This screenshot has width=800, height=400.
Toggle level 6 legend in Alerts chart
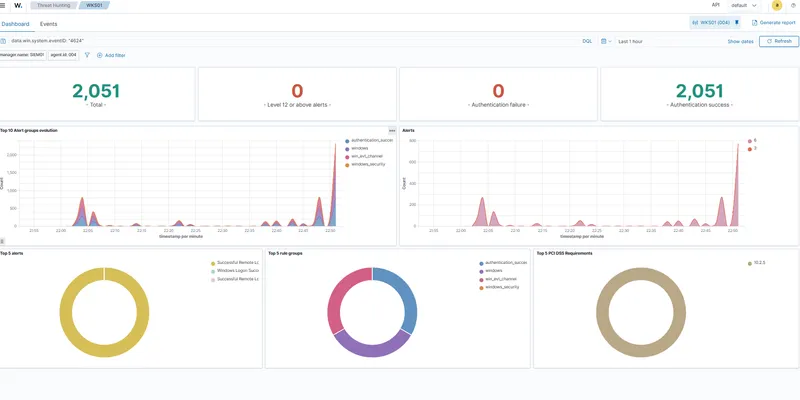pos(752,141)
